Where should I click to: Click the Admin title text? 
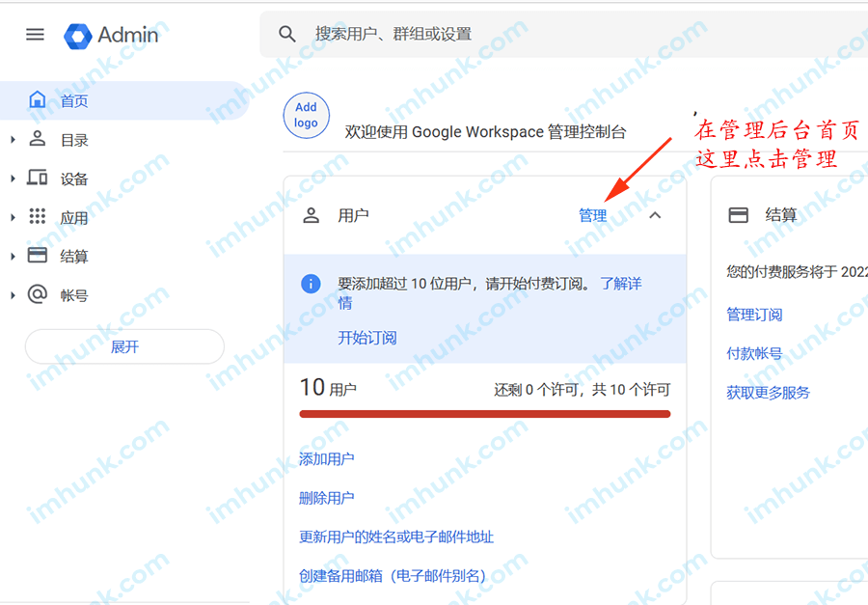[128, 35]
